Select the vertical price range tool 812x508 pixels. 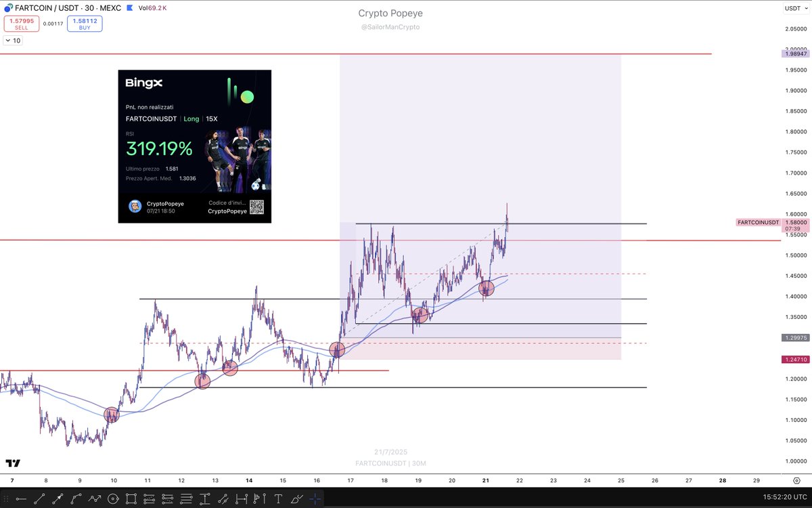click(x=204, y=499)
